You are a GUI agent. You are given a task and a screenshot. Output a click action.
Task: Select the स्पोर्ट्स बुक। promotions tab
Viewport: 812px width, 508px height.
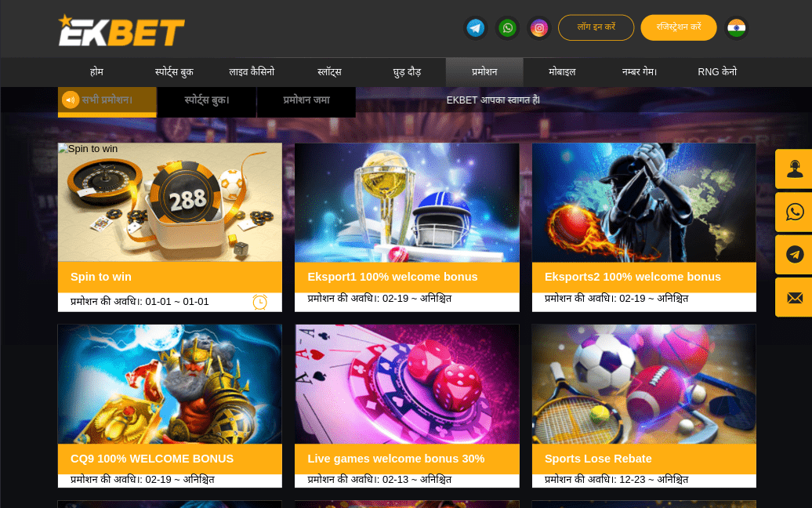coord(207,100)
